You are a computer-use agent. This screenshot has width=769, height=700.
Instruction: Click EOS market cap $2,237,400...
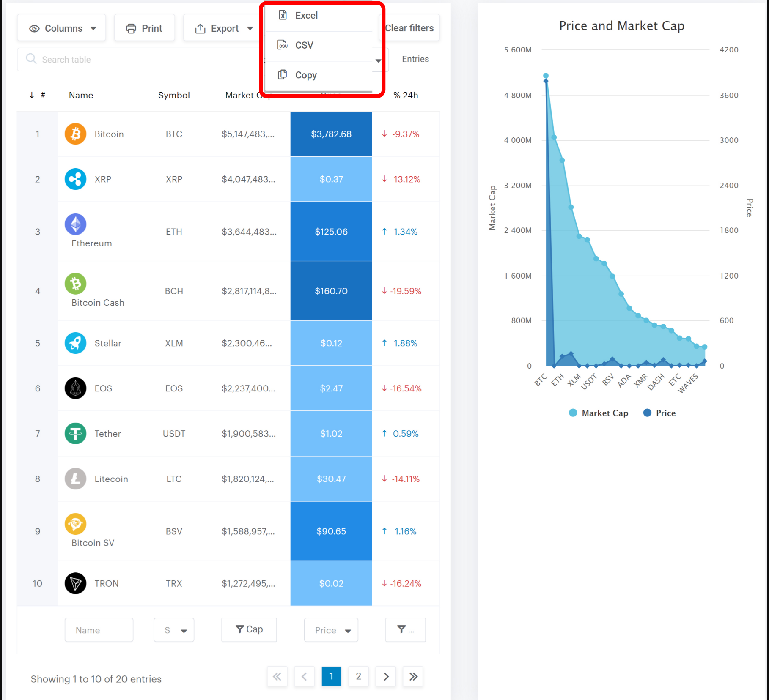248,388
